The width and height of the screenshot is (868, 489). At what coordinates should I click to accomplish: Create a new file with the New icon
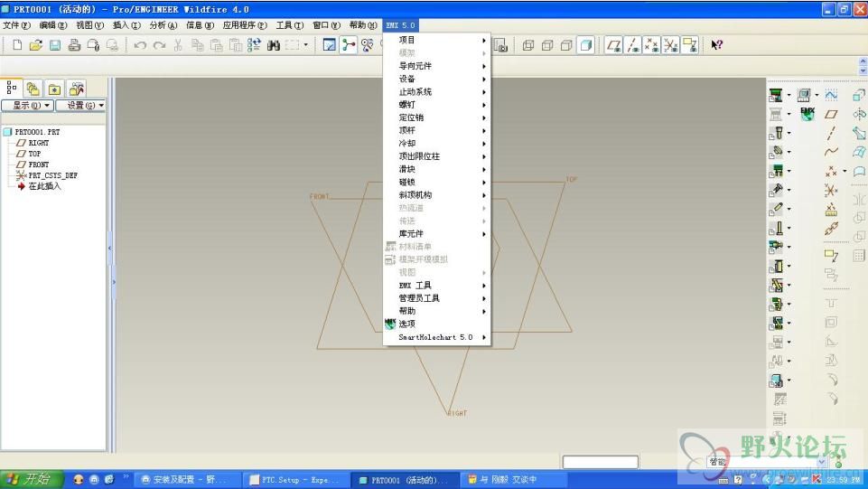tap(17, 45)
